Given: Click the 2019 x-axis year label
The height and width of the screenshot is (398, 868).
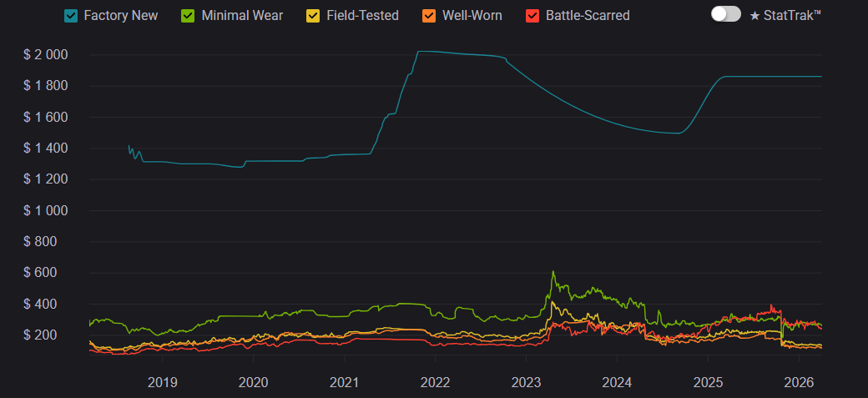Looking at the screenshot, I should point(162,382).
